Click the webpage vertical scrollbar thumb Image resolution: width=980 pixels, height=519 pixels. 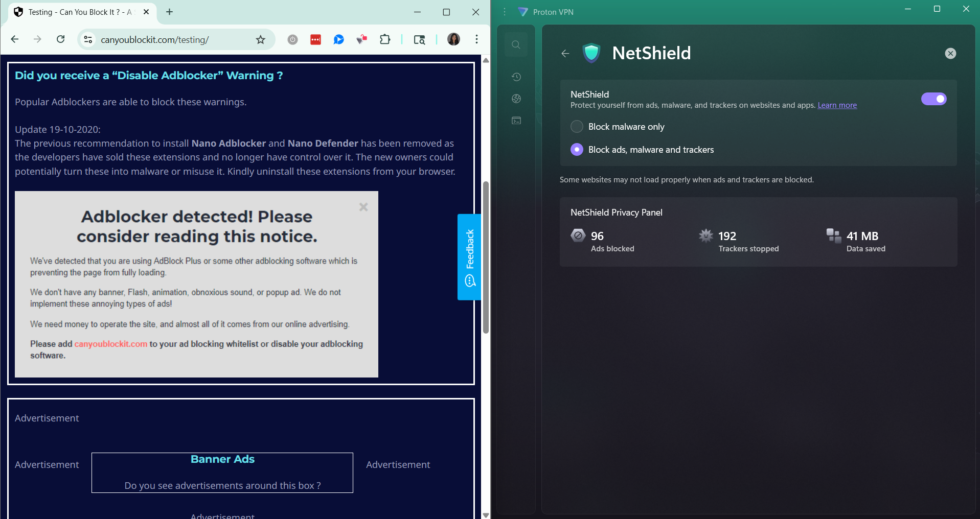click(486, 257)
